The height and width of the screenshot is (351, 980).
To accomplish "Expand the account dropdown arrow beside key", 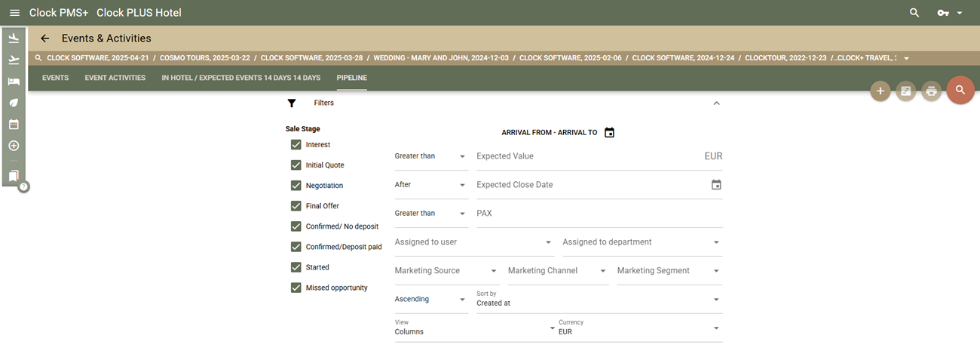I will click(960, 14).
